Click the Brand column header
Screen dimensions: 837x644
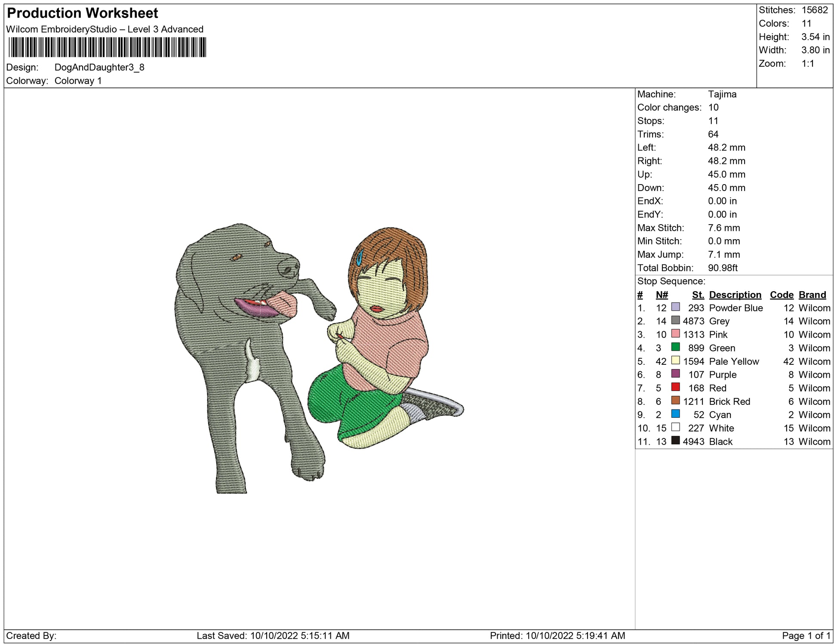812,295
